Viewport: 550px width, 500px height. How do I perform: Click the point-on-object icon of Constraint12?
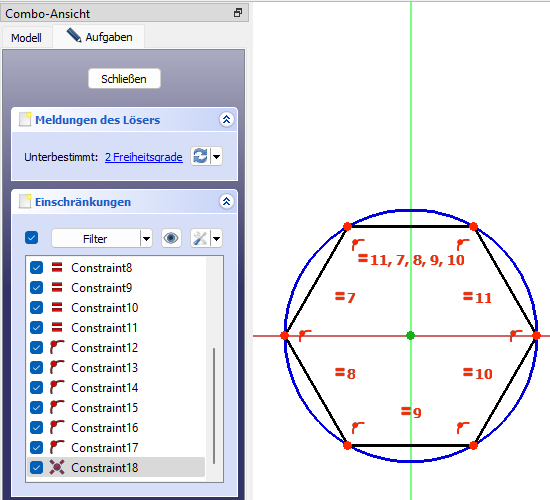pos(57,347)
